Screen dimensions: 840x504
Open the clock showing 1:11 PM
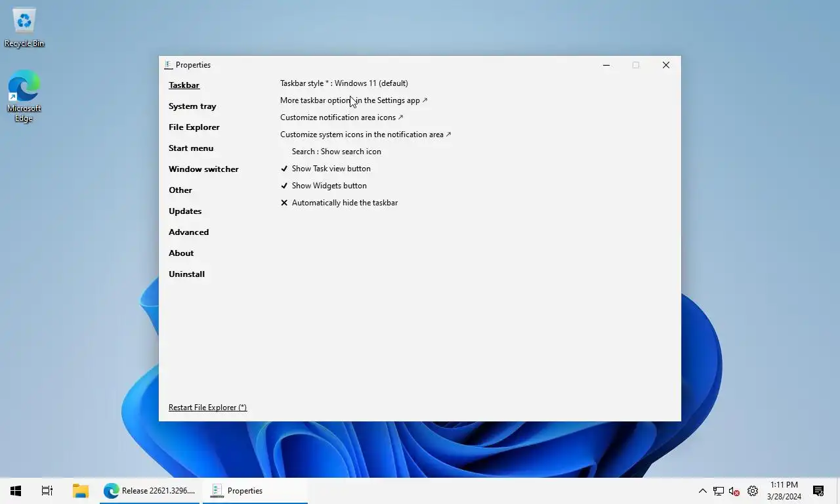point(784,491)
